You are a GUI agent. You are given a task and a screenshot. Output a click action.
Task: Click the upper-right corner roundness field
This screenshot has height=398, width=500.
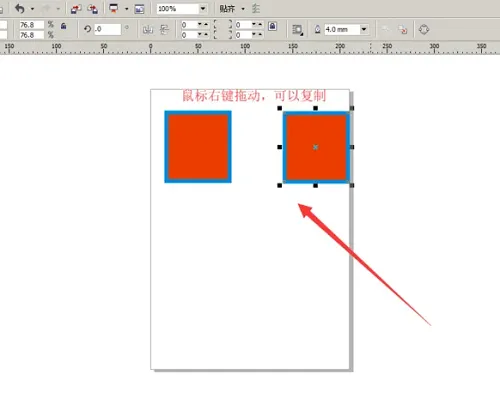click(243, 25)
